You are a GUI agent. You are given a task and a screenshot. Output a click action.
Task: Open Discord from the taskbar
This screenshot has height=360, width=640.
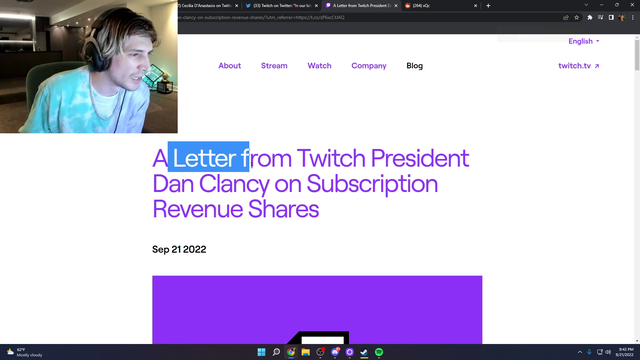(335, 352)
